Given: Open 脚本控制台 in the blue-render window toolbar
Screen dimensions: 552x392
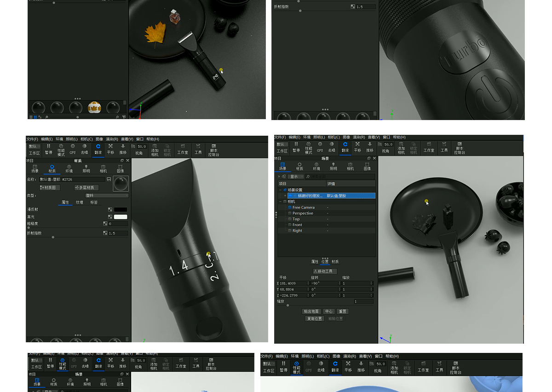Looking at the screenshot, I should click(455, 368).
